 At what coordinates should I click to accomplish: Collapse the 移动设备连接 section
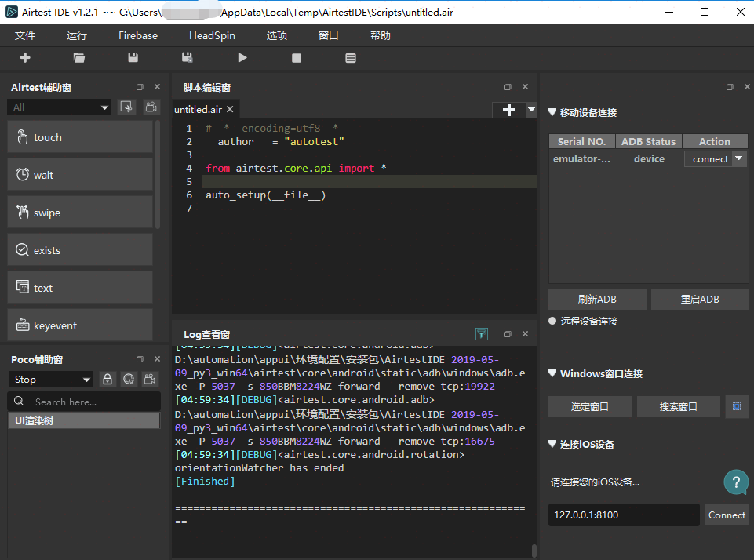click(552, 112)
